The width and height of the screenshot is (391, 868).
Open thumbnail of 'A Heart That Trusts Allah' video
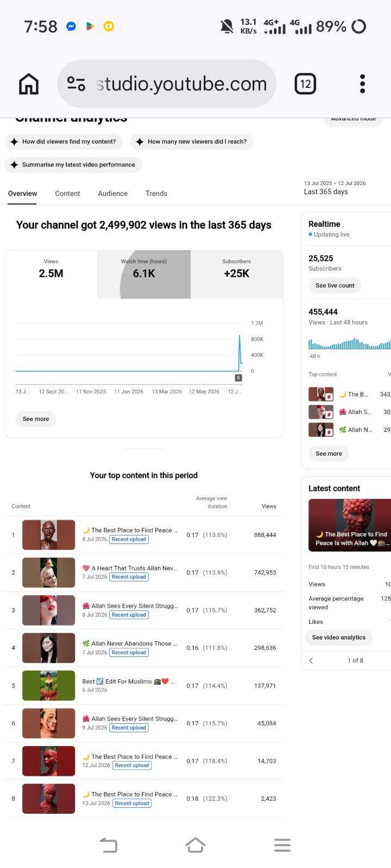(x=49, y=572)
